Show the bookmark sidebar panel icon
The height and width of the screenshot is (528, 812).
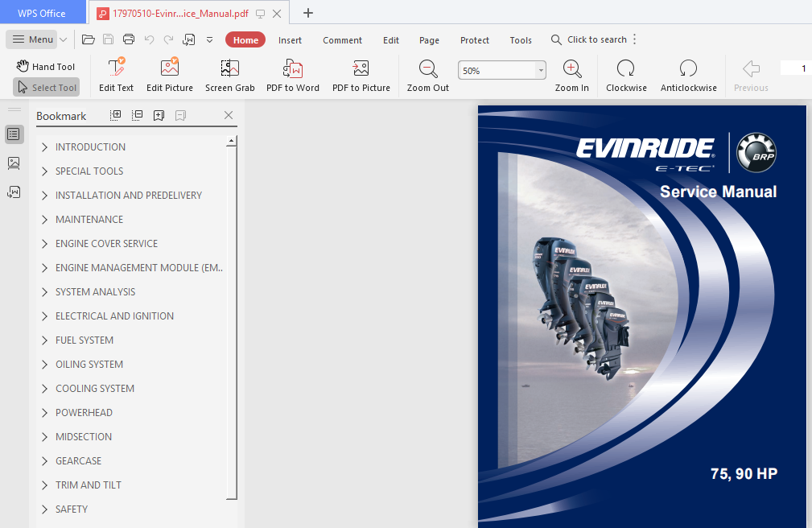(14, 134)
